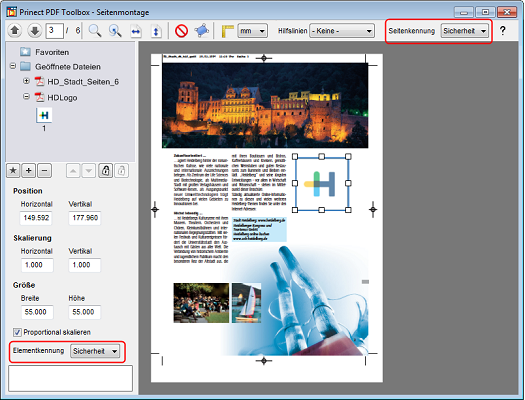The width and height of the screenshot is (525, 400).
Task: Toggle Proportional skalieren checkbox
Action: click(x=17, y=332)
